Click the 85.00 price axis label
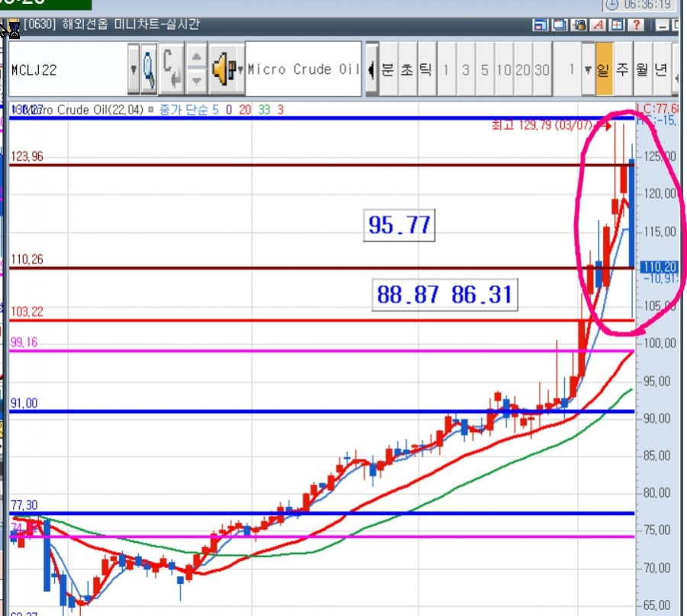Viewport: 687px width, 616px height. 656,456
